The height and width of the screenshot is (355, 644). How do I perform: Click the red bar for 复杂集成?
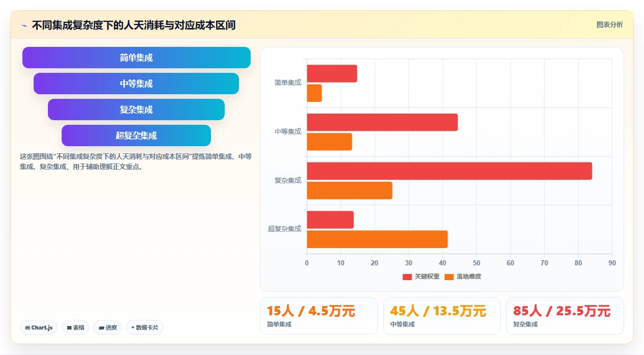(449, 171)
